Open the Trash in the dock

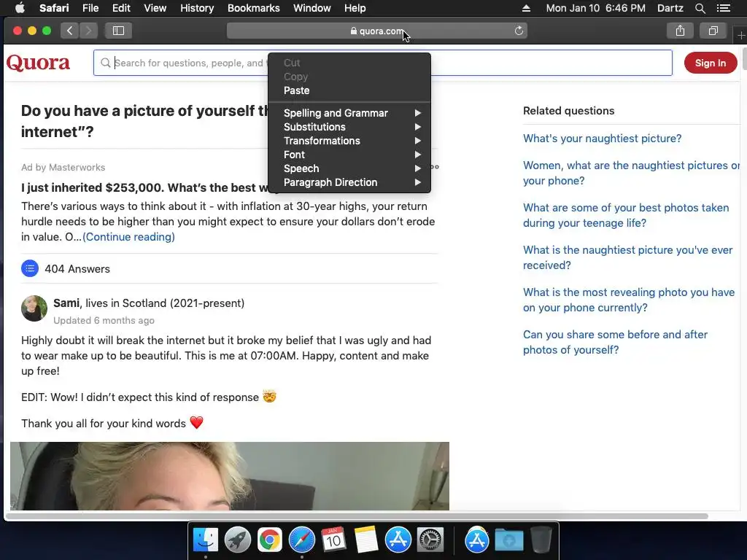click(x=541, y=540)
